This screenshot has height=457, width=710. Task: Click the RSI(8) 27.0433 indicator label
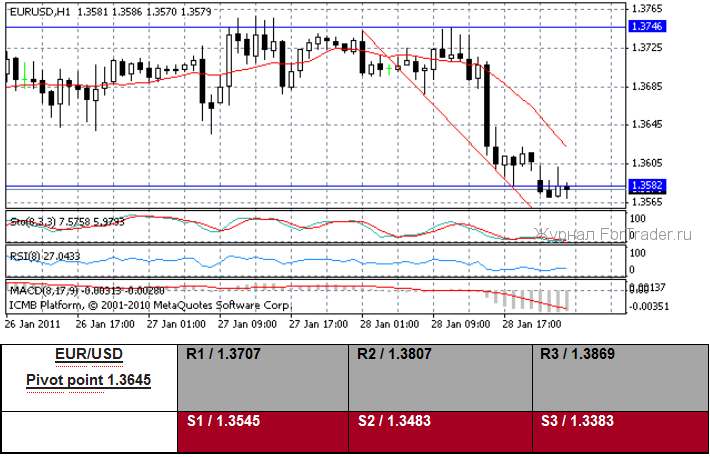tap(45, 256)
